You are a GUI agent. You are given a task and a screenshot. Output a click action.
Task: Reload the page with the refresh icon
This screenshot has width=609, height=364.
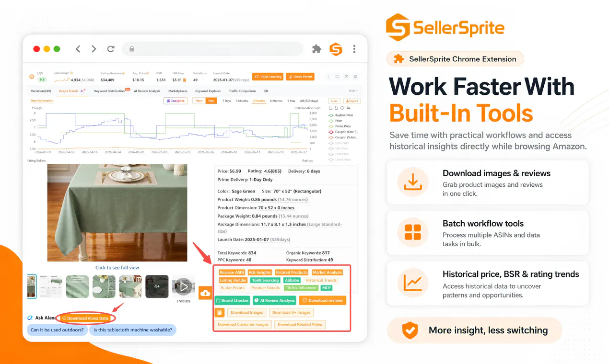pos(111,49)
